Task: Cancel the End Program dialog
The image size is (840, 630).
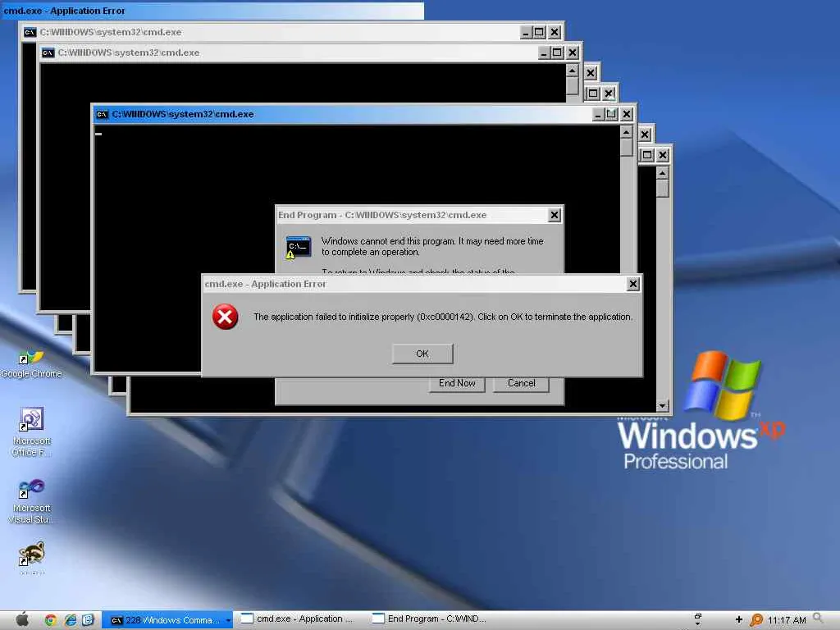Action: [521, 383]
